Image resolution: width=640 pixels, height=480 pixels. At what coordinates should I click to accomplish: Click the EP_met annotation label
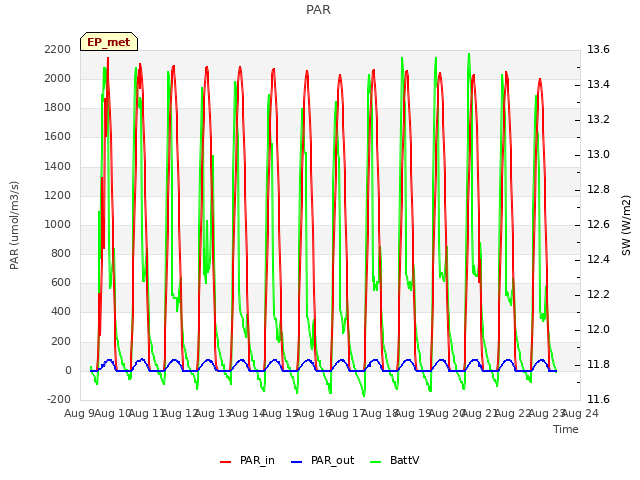coord(109,42)
